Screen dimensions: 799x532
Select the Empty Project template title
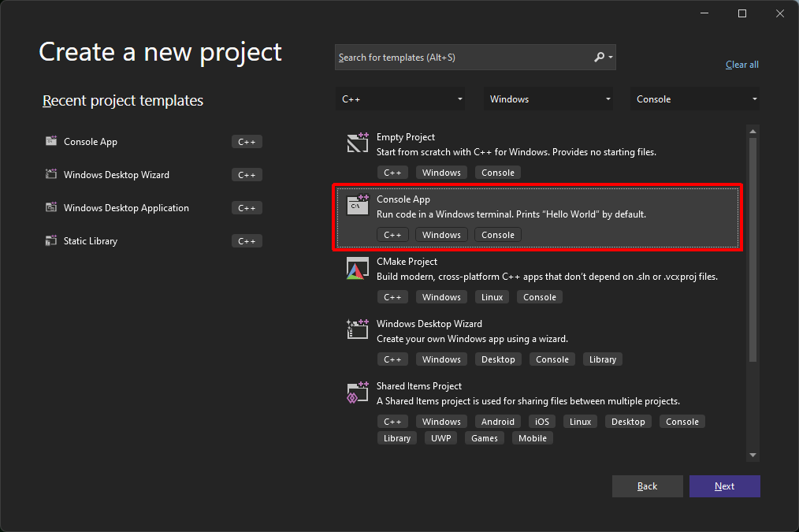click(406, 137)
